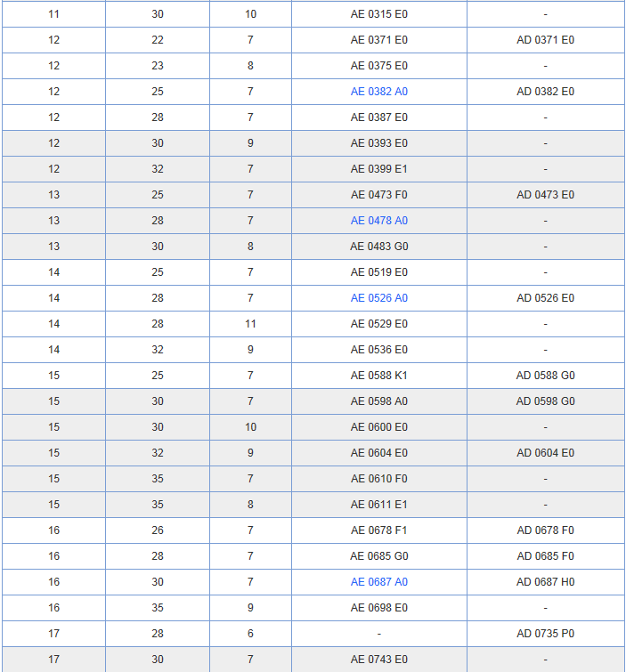Click the AE 0478 A0 link
The width and height of the screenshot is (626, 672).
tap(378, 221)
